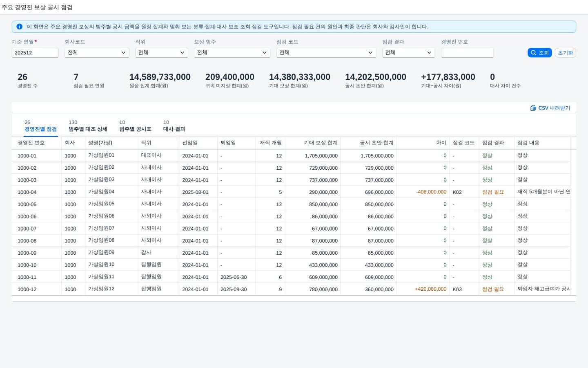Click the 2025-08-01 appointment date

click(195, 192)
